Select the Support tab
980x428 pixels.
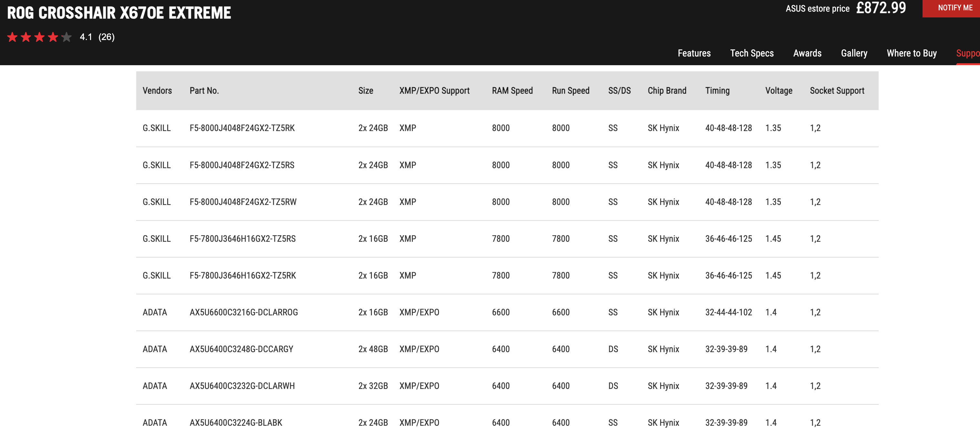(x=968, y=53)
